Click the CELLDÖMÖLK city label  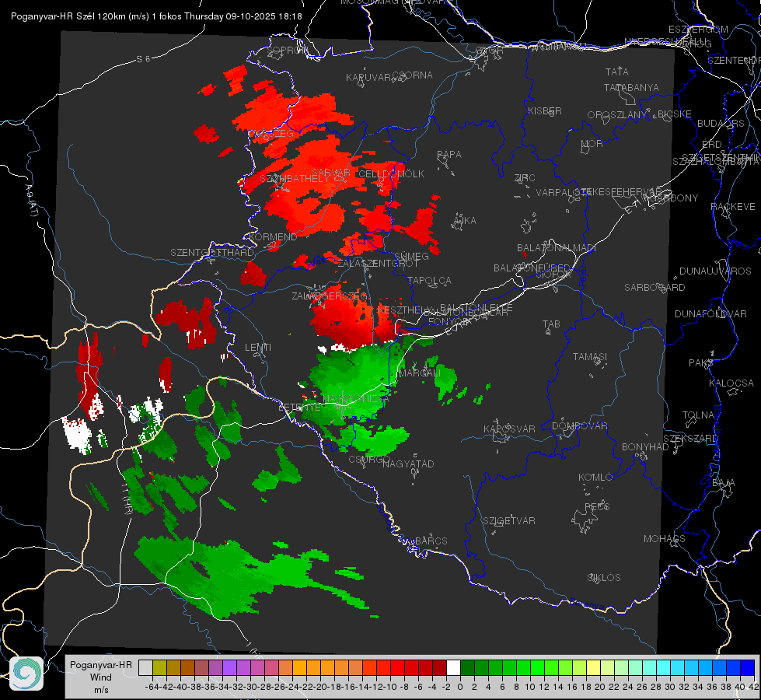pyautogui.click(x=391, y=173)
